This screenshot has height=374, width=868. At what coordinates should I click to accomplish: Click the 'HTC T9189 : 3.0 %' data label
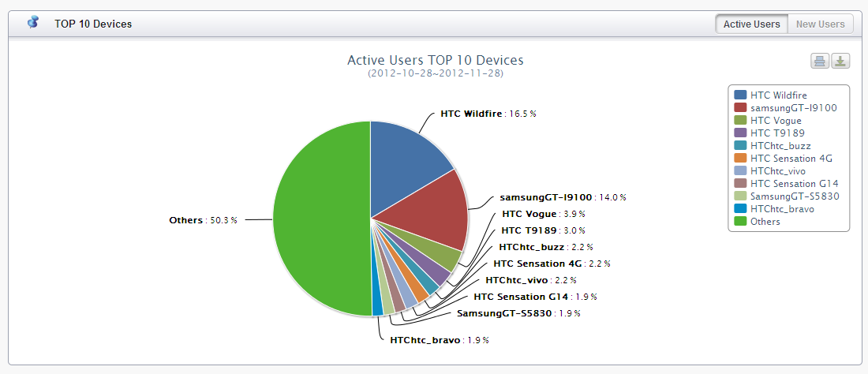[x=543, y=230]
